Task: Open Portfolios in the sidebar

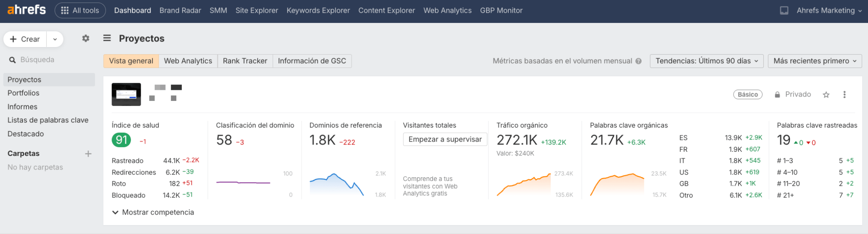Action: pos(23,93)
